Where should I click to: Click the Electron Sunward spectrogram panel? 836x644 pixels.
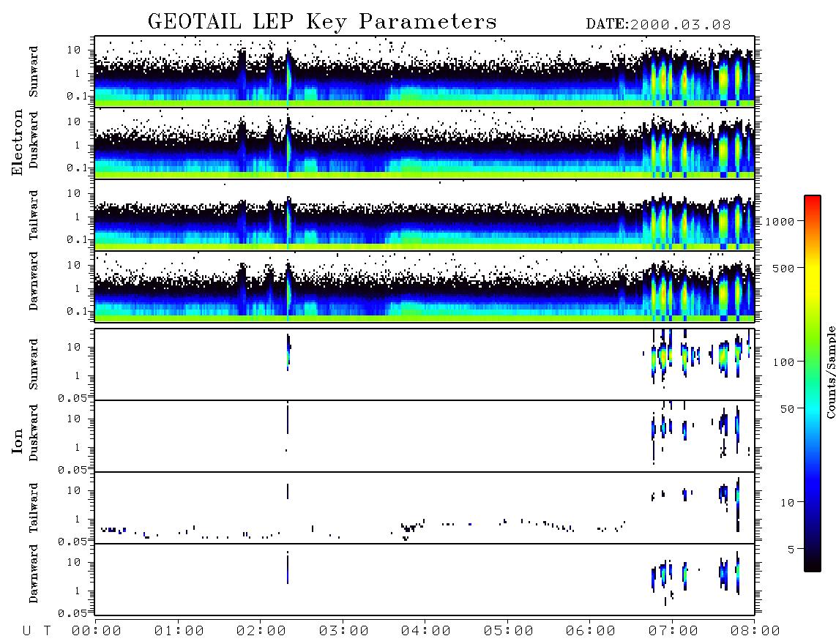pos(425,72)
